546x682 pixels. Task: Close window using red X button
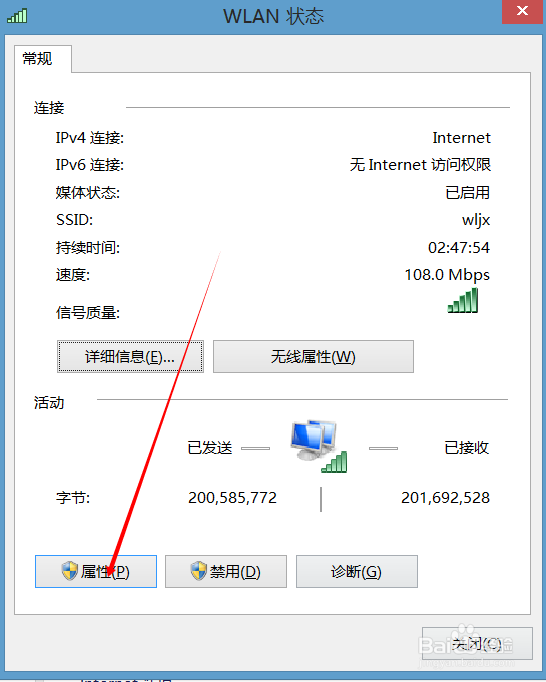coord(523,12)
